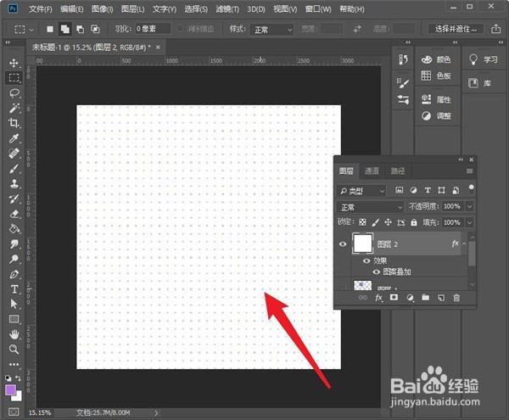Click the delete layer trash icon
509x420 pixels.
pyautogui.click(x=456, y=298)
